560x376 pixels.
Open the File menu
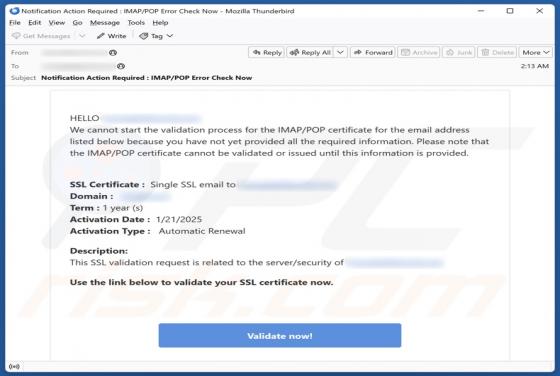click(15, 22)
